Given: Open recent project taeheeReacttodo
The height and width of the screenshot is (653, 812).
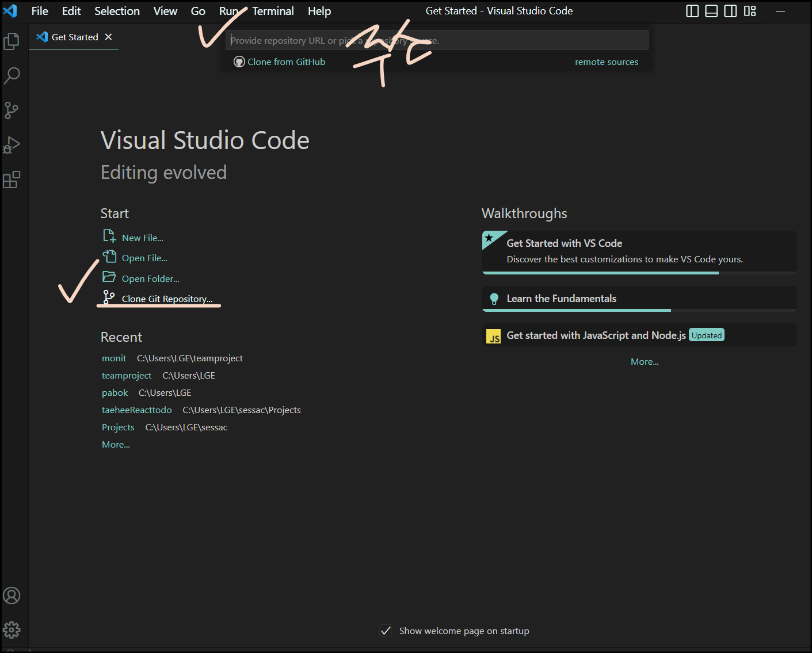Looking at the screenshot, I should click(137, 410).
